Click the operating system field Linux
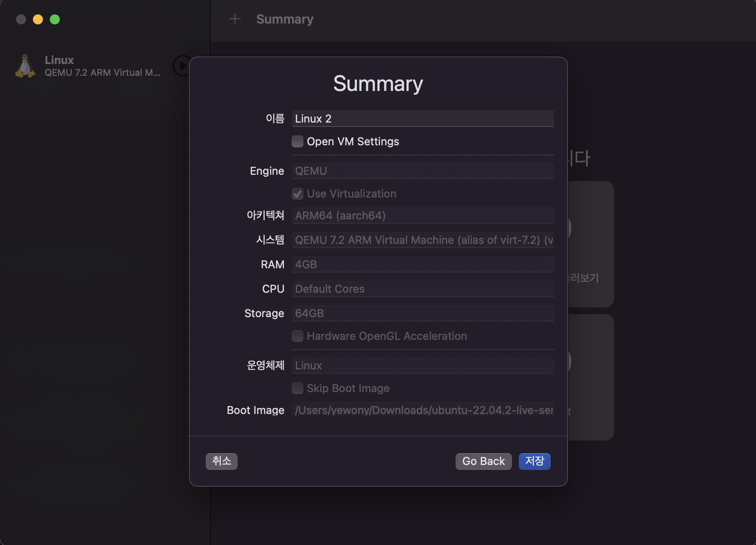This screenshot has width=756, height=545. coord(423,366)
